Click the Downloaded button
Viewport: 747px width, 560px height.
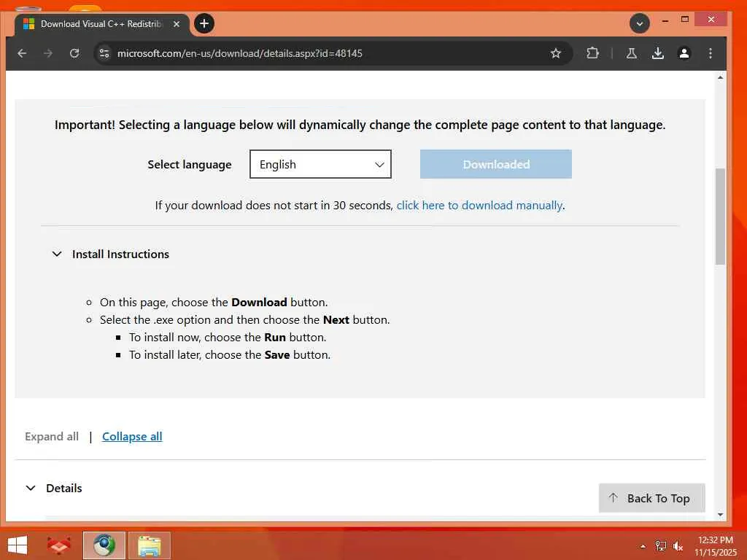[x=496, y=164]
